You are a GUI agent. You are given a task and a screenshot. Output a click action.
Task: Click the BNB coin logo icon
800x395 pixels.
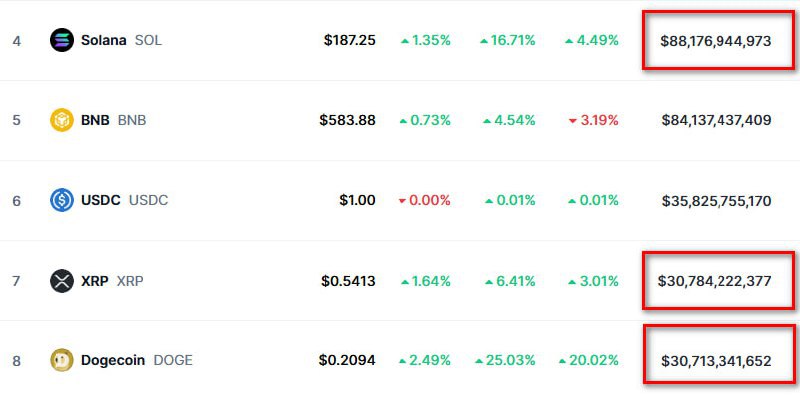point(62,120)
